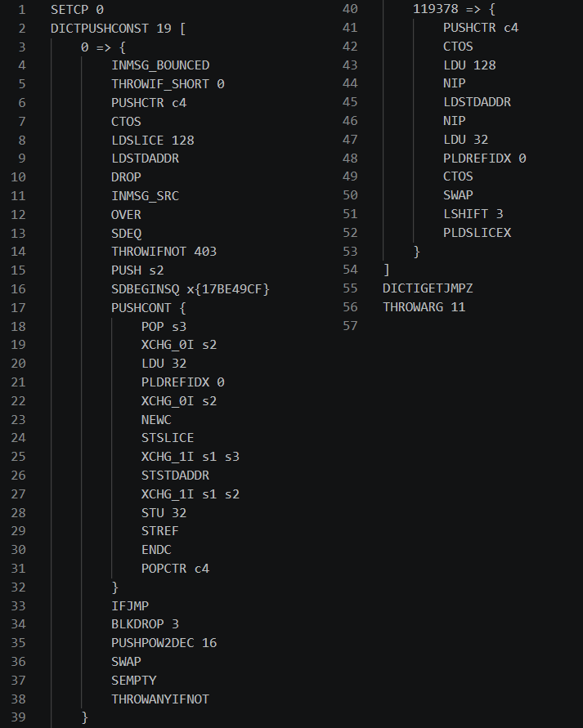Image resolution: width=583 pixels, height=728 pixels.
Task: Click LDSTDADDR on line 45
Action: tap(477, 102)
